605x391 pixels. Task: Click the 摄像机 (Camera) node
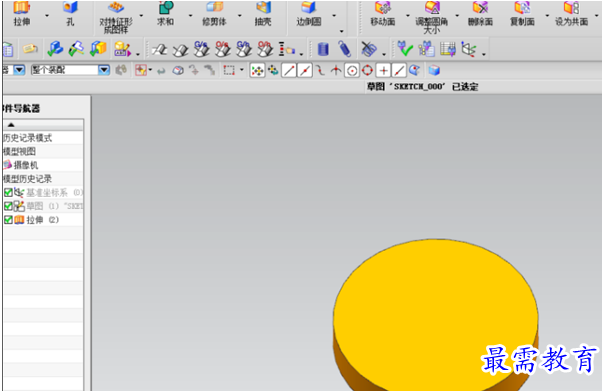pyautogui.click(x=26, y=165)
